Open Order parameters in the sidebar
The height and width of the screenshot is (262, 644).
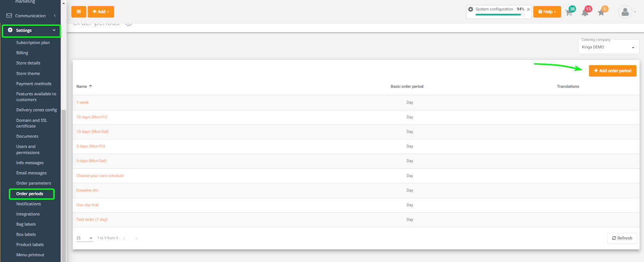[34, 183]
